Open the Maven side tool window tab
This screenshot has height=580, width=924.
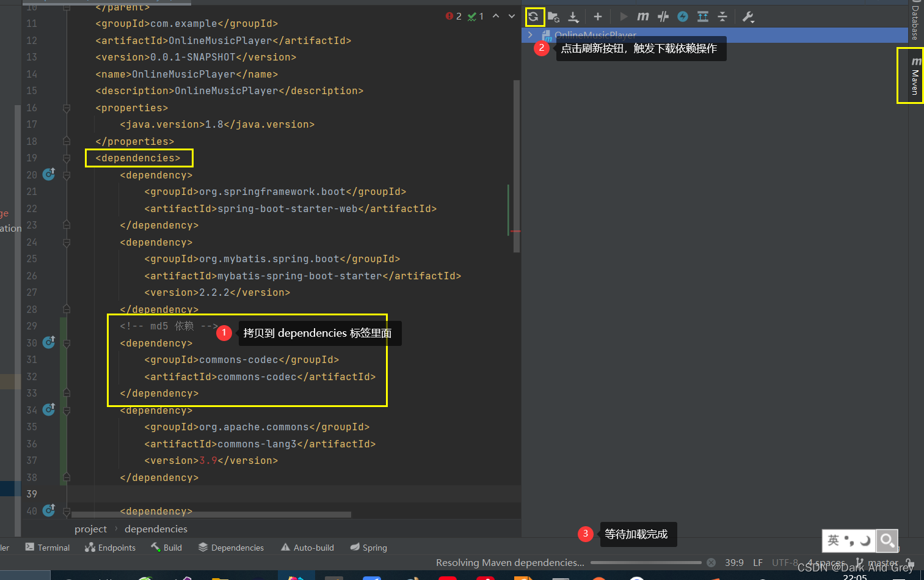point(915,76)
